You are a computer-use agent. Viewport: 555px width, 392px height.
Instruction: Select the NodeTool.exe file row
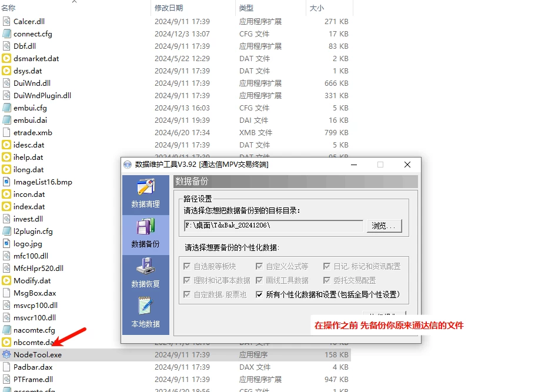(176, 354)
